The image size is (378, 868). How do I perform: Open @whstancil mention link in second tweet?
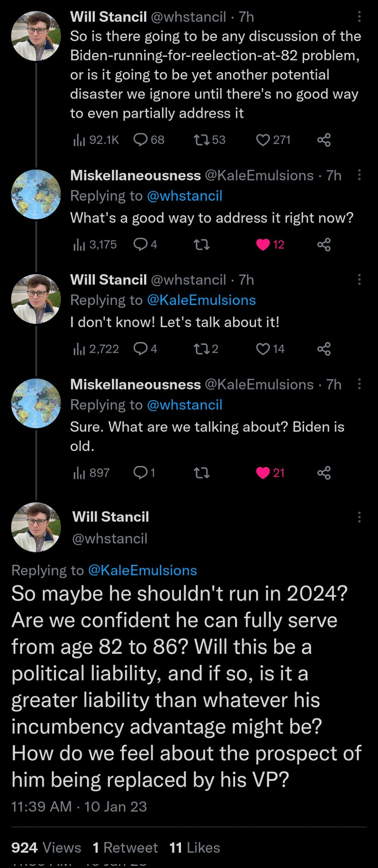coord(184,196)
